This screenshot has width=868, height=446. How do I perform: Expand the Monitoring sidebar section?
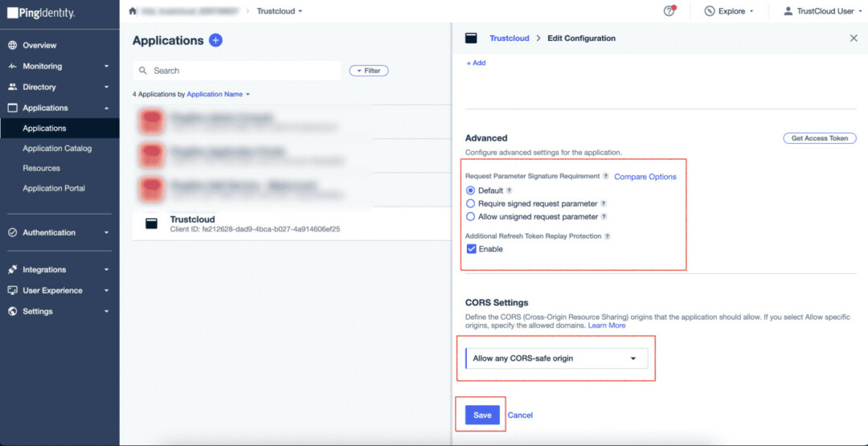tap(107, 67)
